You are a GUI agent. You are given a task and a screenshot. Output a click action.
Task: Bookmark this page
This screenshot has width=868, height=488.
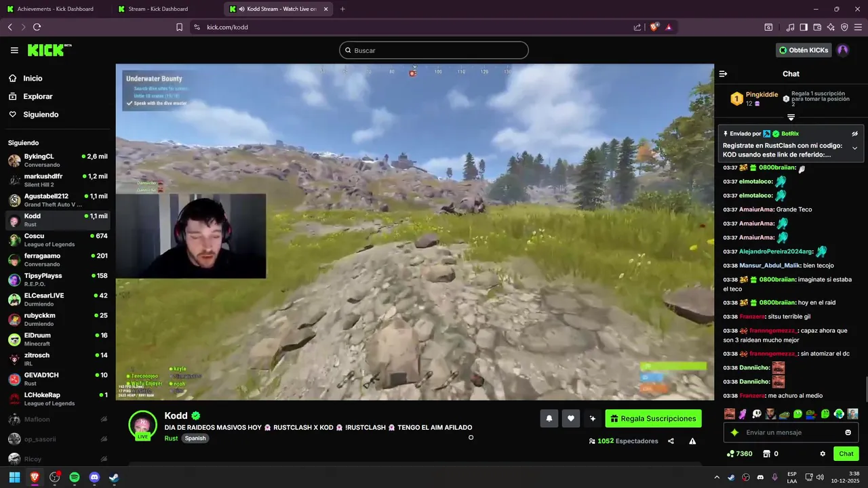pyautogui.click(x=179, y=27)
